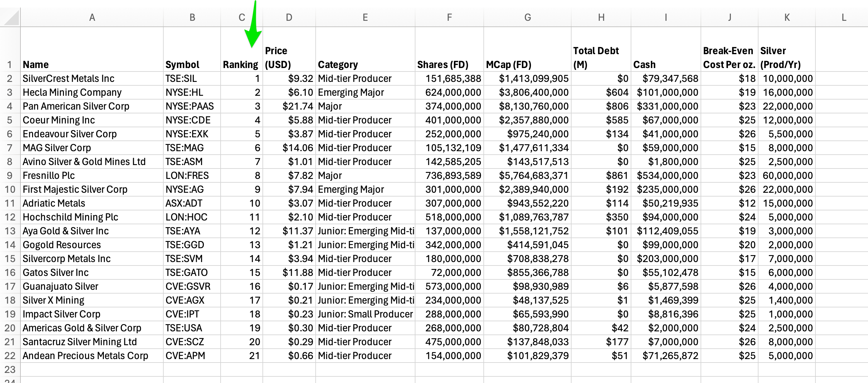Select the 'SilverCrest Metals Inc' cell
Viewport: 868px width, 383px height.
pyautogui.click(x=92, y=78)
